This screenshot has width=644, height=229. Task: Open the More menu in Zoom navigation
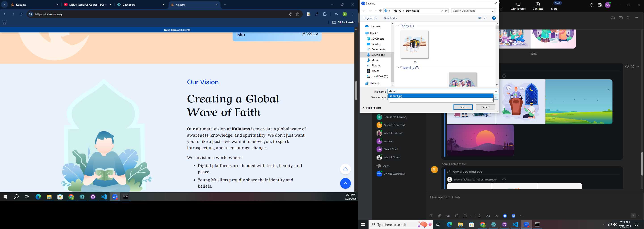[x=554, y=6]
